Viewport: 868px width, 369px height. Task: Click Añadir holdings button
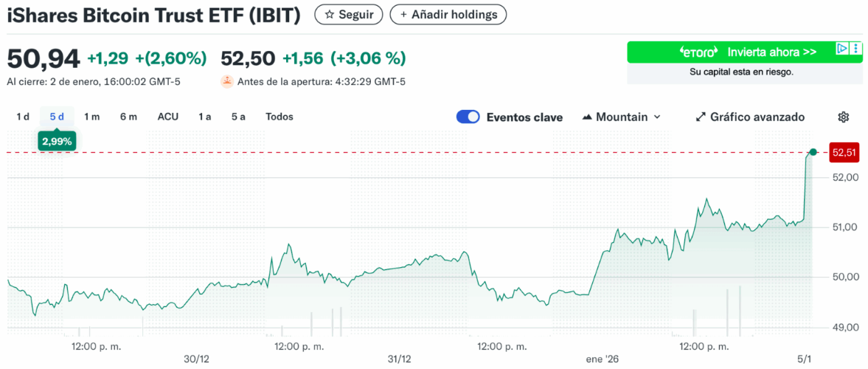tap(448, 15)
